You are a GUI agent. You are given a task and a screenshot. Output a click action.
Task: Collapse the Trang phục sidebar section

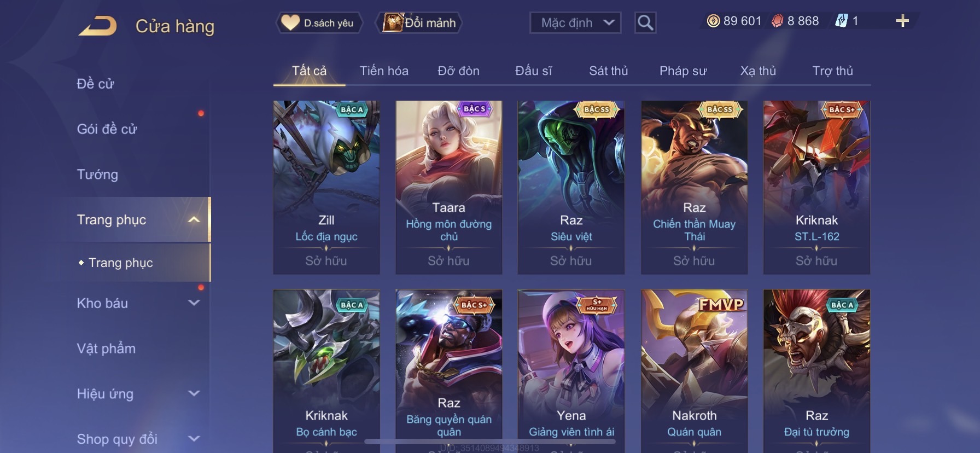click(194, 219)
